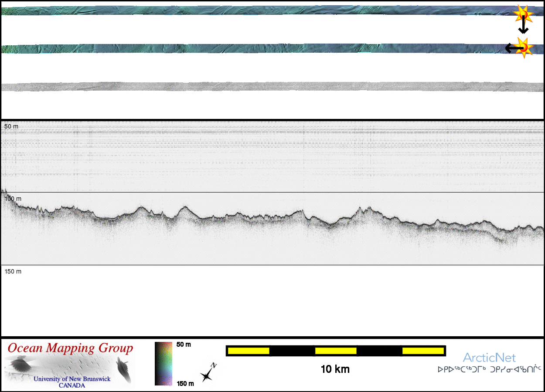Click the black downward-pointing arrow
This screenshot has width=545, height=392.
(523, 27)
